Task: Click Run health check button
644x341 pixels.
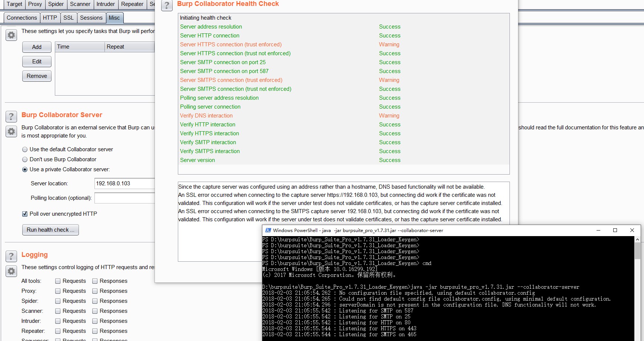Action: click(x=50, y=230)
